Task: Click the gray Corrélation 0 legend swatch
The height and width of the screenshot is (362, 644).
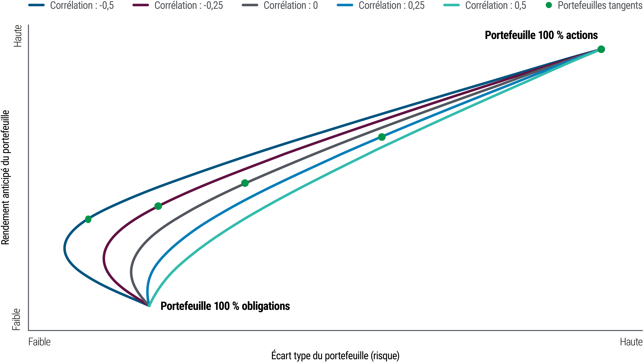Action: point(250,5)
